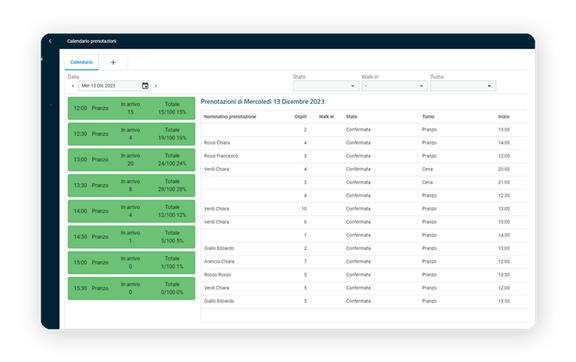Open the calendar date picker icon
The height and width of the screenshot is (362, 576).
coord(145,86)
